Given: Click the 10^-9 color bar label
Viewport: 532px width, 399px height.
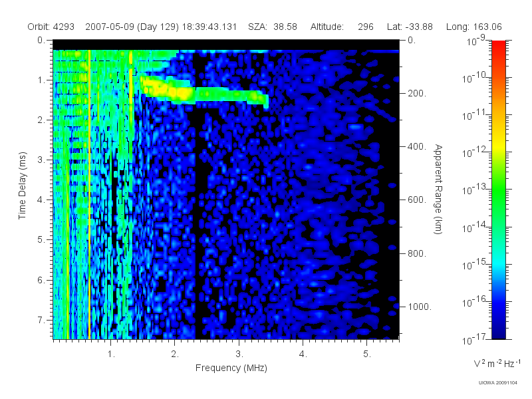Looking at the screenshot, I should click(x=476, y=41).
